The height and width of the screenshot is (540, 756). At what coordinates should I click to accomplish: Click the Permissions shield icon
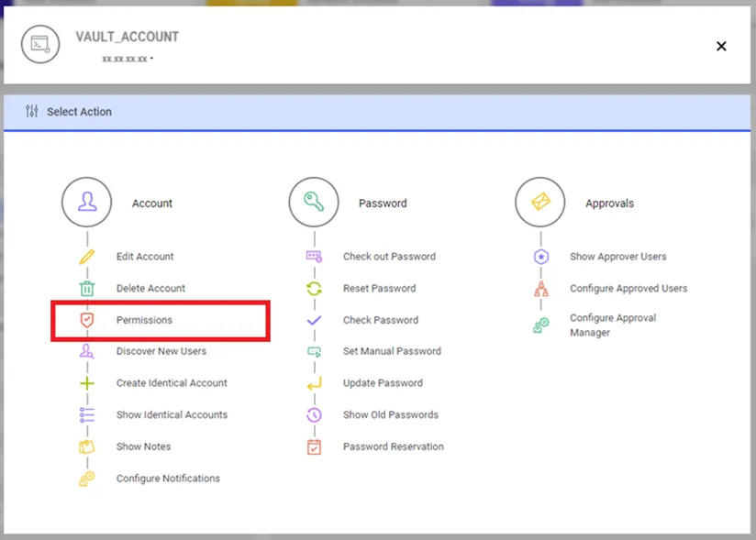point(87,320)
